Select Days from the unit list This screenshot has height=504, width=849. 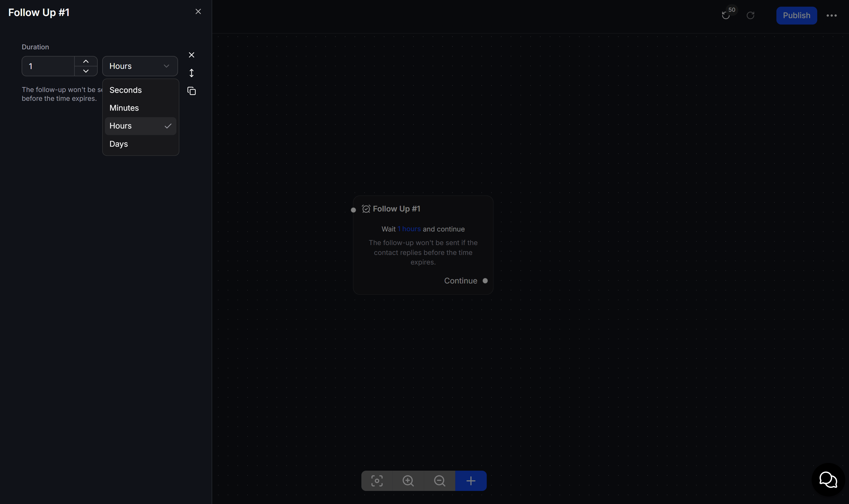pos(140,144)
